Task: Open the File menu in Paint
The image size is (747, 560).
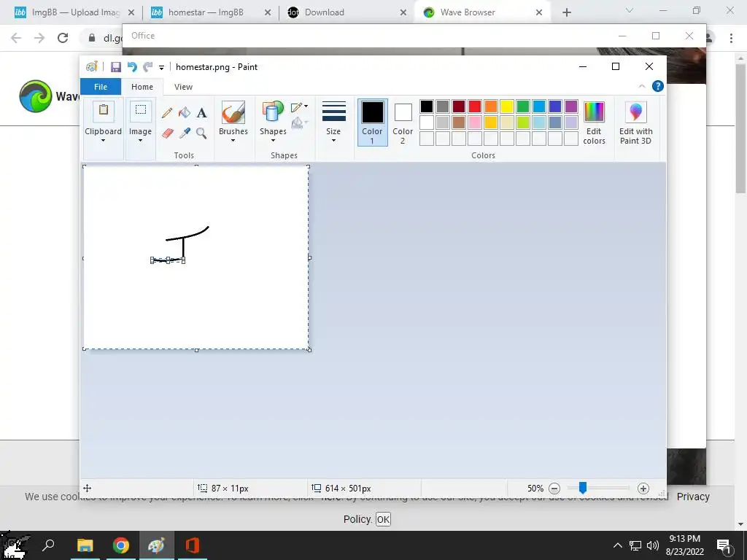Action: tap(101, 87)
